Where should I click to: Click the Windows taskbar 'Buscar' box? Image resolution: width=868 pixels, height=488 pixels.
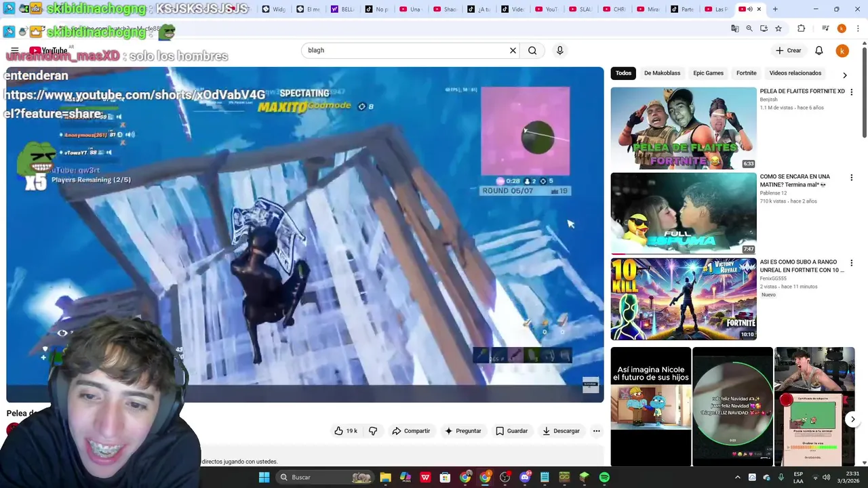[x=325, y=477]
